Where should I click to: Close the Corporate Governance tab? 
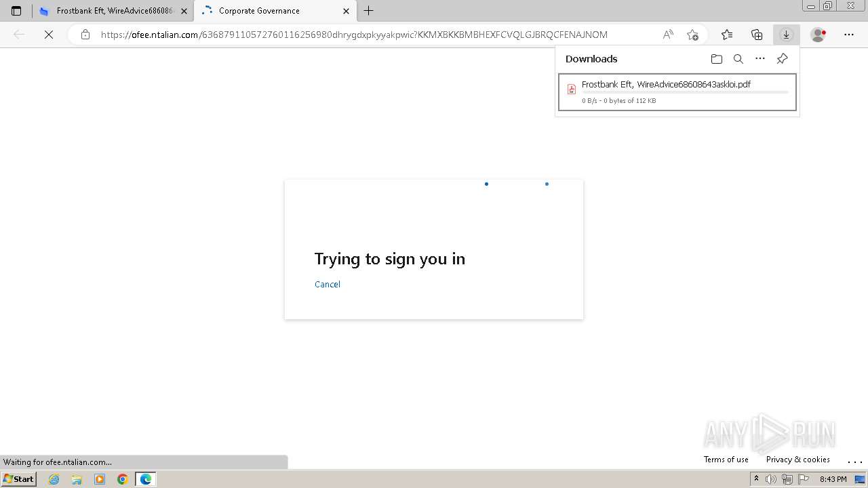coord(346,11)
